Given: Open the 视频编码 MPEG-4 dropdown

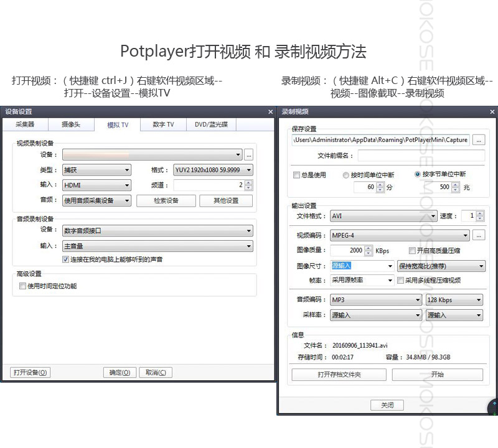Looking at the screenshot, I should click(400, 235).
